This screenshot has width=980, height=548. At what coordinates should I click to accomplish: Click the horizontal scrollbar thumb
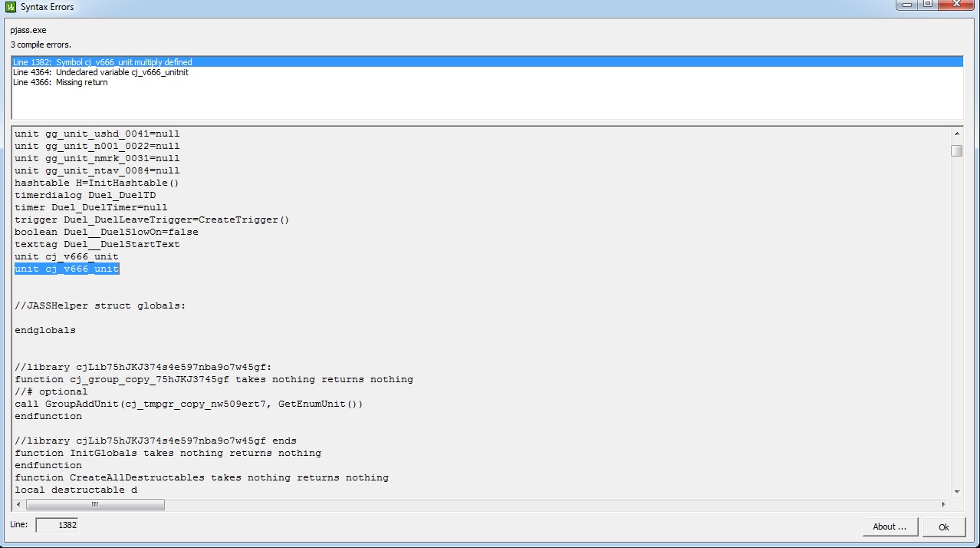(95, 504)
